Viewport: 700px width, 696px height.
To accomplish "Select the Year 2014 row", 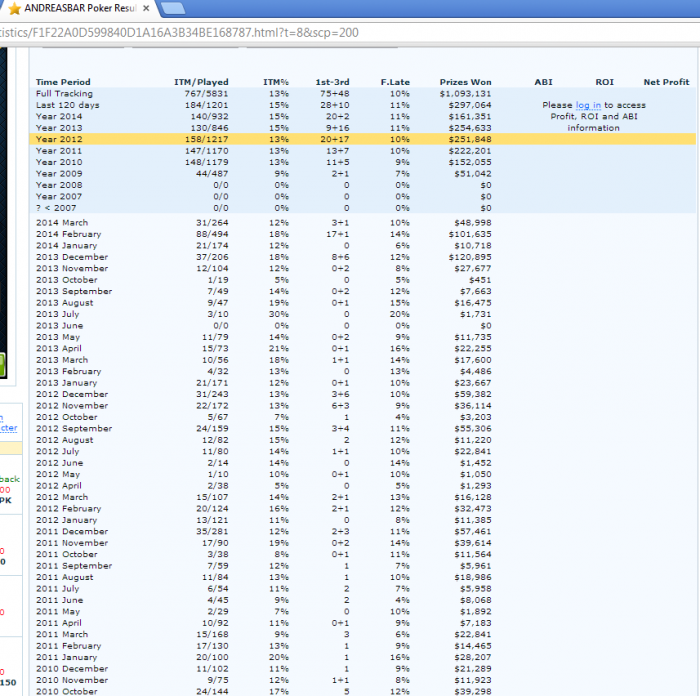I will pos(362,117).
